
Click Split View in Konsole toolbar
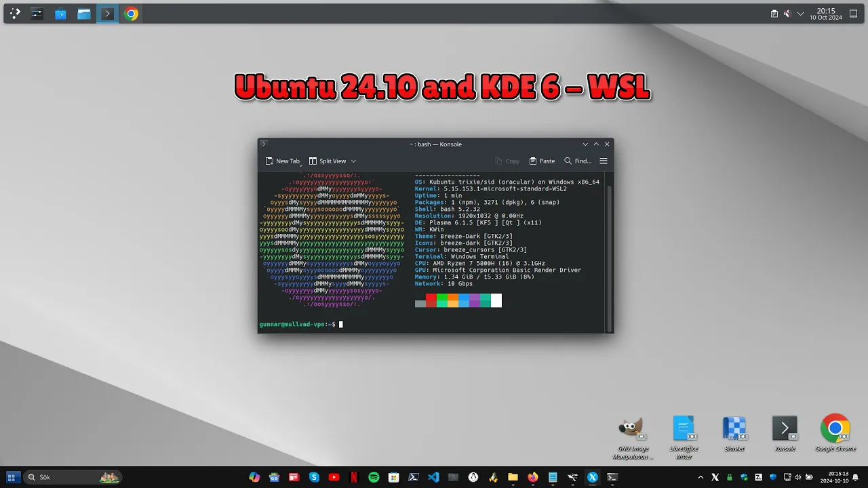328,161
